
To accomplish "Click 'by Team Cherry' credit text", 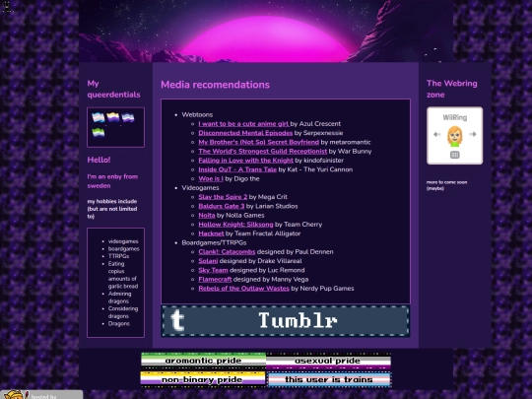I will [x=299, y=225].
